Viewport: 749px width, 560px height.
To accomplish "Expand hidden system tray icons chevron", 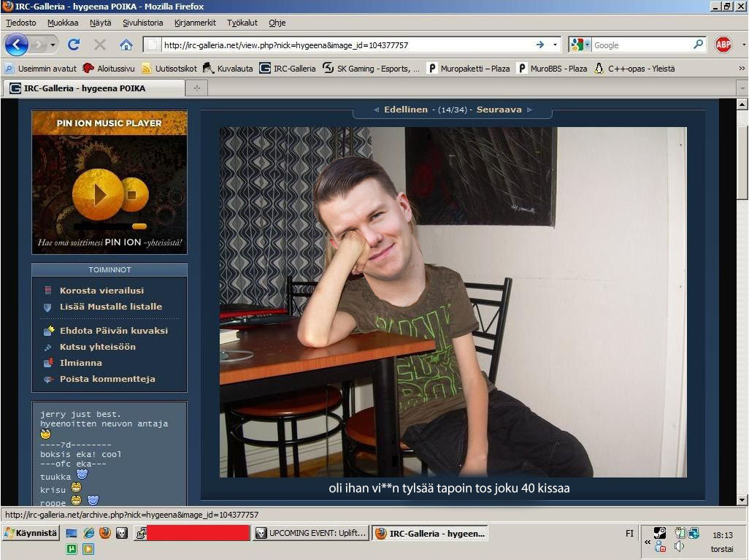I will click(x=647, y=541).
